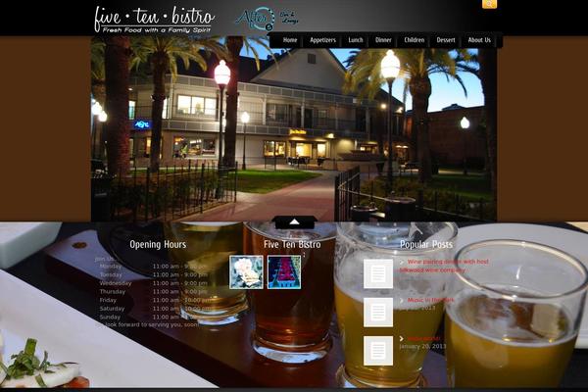Click the restaurant exterior slideshow photo
The height and width of the screenshot is (392, 588).
point(294,127)
